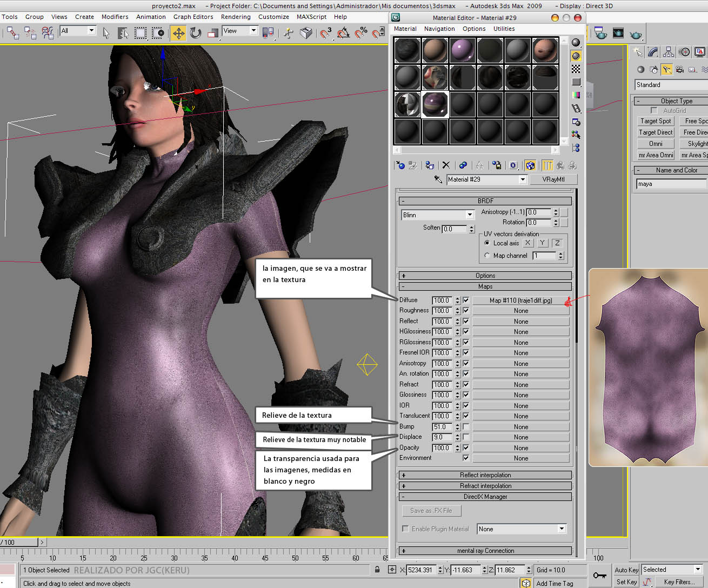Image resolution: width=708 pixels, height=588 pixels.
Task: Select the tan skin material sample slot
Action: click(435, 50)
